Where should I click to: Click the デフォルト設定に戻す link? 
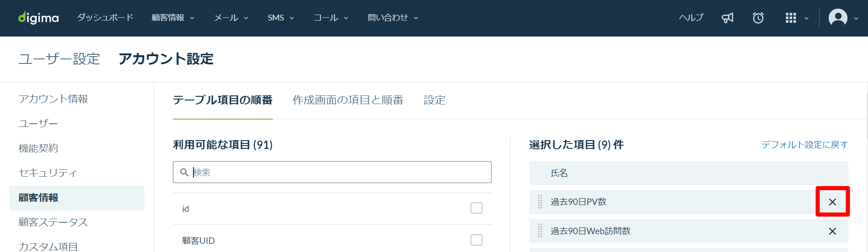click(804, 145)
